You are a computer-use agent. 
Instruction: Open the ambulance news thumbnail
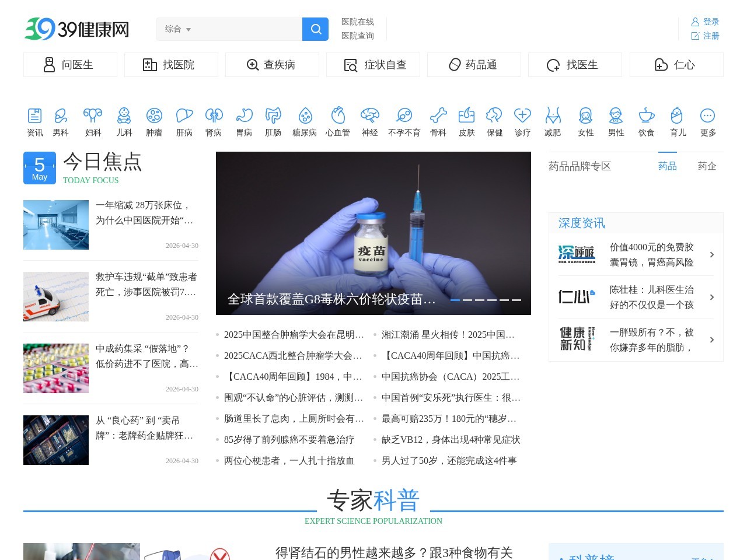point(56,296)
